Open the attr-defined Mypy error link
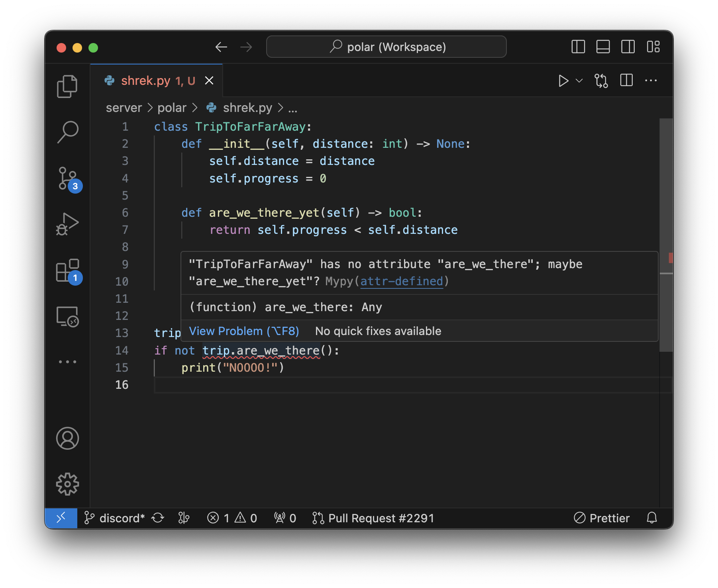The width and height of the screenshot is (718, 588). [401, 281]
